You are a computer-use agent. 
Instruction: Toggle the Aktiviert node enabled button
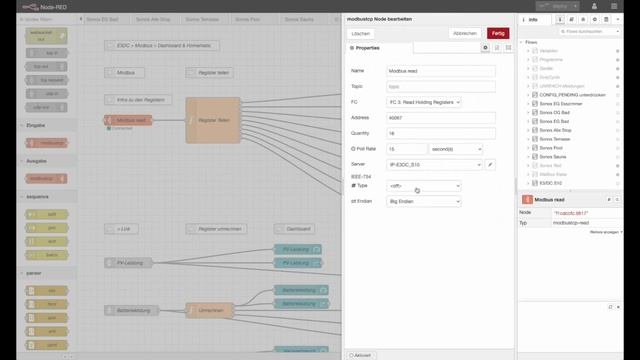pyautogui.click(x=360, y=355)
